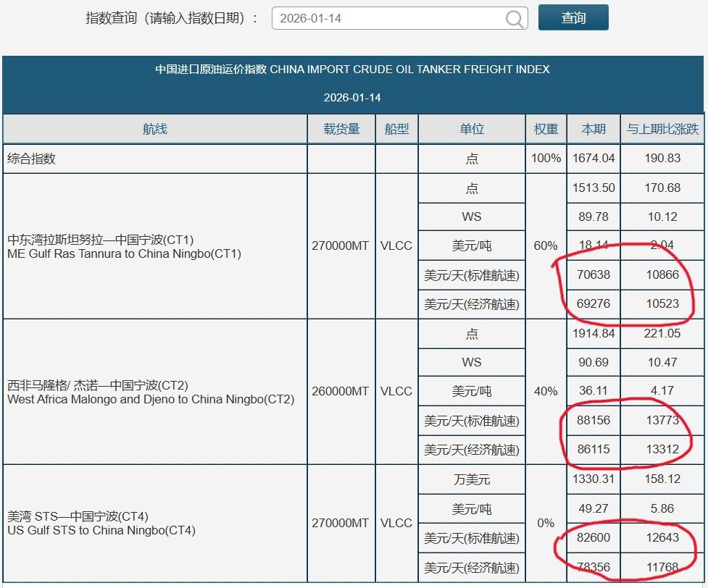The image size is (708, 588).
Task: Select the 88156 value in CT2 row
Action: tap(593, 421)
